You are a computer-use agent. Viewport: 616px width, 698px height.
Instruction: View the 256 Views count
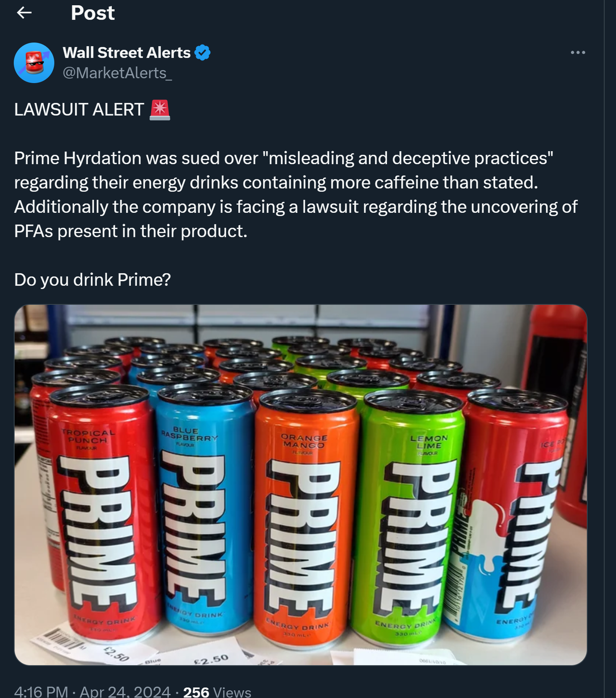point(217,691)
